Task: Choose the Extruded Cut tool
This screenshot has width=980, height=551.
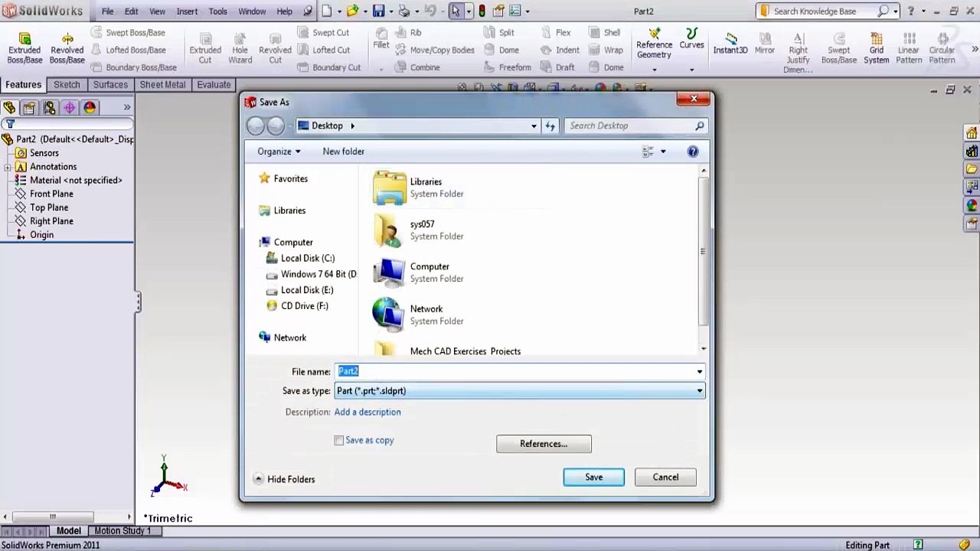Action: click(x=205, y=48)
